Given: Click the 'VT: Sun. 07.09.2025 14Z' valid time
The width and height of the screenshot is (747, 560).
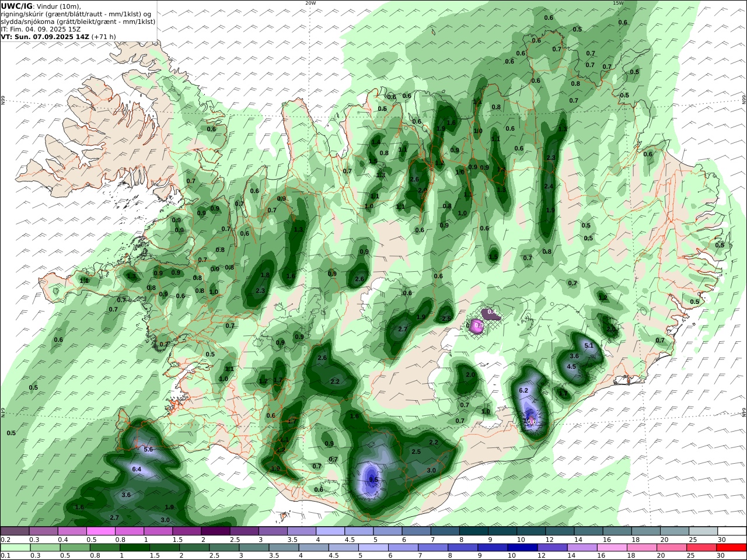Looking at the screenshot, I should (45, 37).
